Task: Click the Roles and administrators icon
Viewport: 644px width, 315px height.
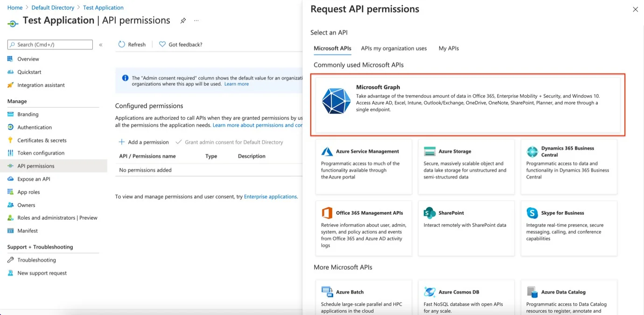Action: point(10,218)
